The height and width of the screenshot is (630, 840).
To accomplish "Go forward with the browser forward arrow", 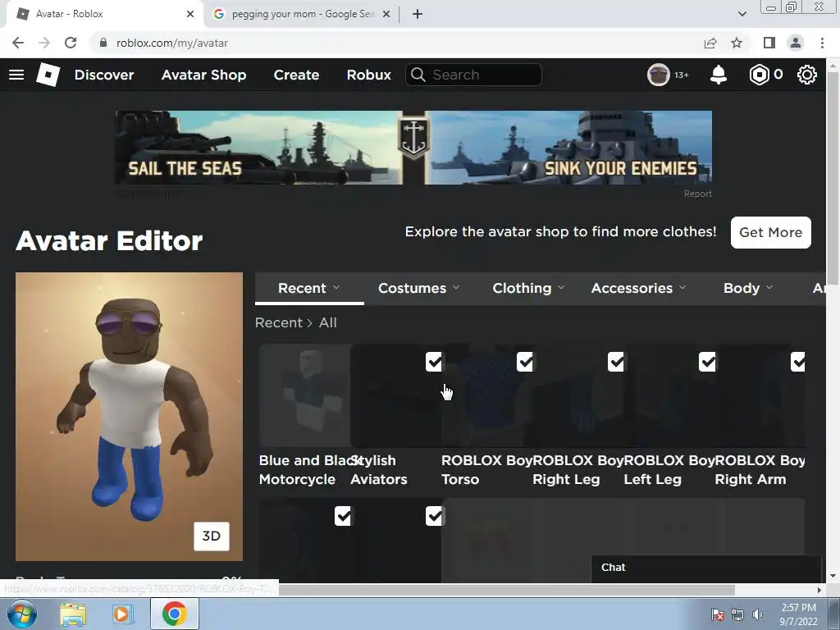I will pos(44,43).
